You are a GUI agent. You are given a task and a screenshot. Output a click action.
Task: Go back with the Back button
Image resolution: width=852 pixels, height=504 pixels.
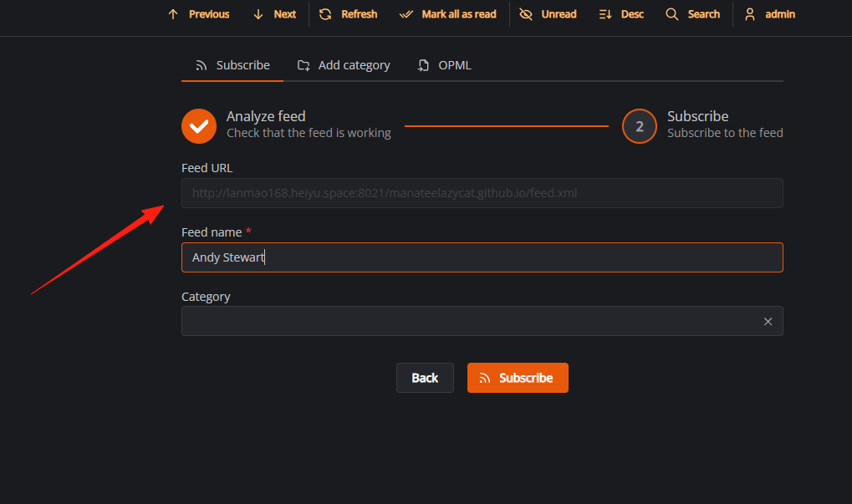(x=425, y=378)
